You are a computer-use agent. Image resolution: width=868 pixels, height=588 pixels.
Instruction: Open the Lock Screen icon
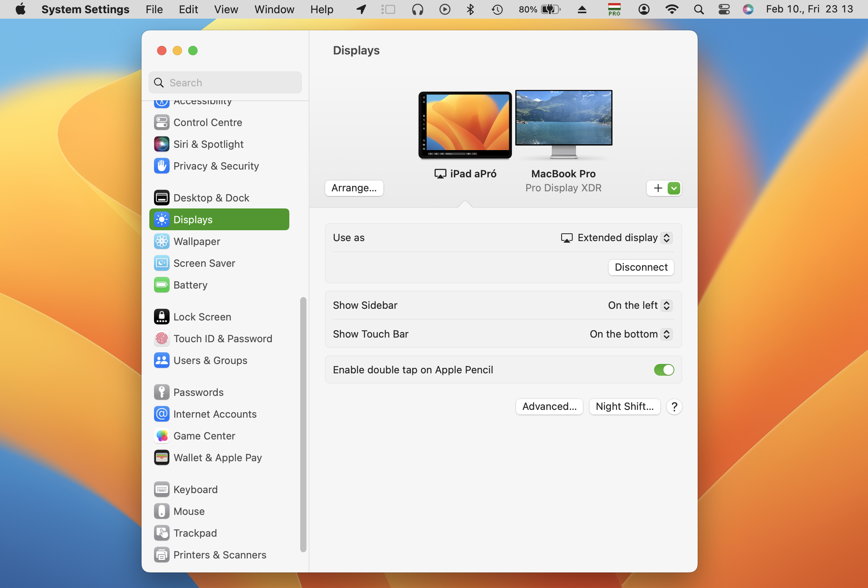(161, 317)
